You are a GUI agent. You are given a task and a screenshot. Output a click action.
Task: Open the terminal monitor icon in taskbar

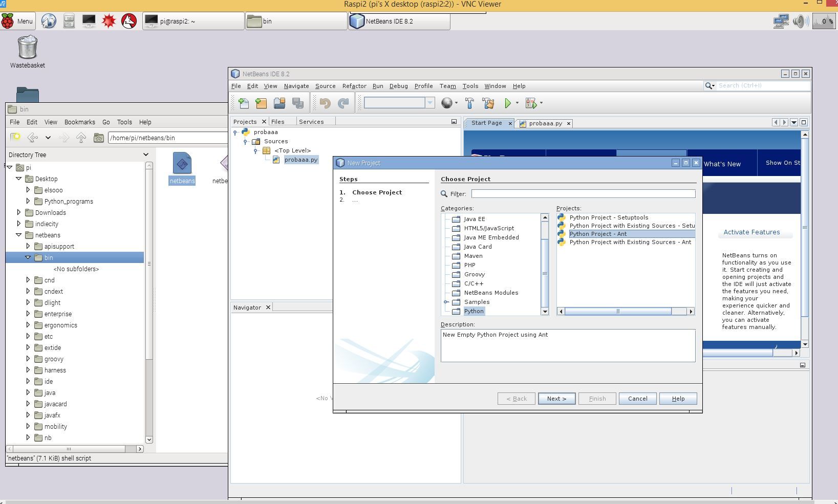click(89, 21)
